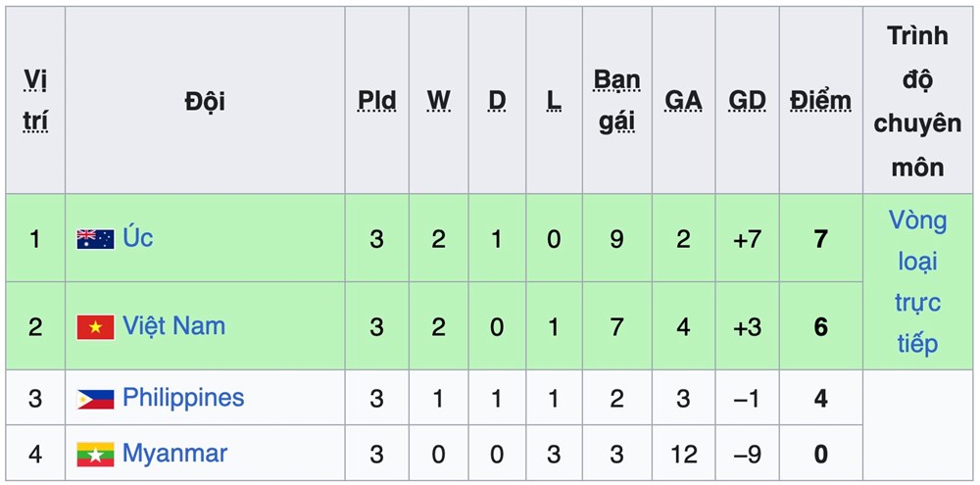The width and height of the screenshot is (980, 485).
Task: Click the D column header abbreviation
Action: click(x=497, y=100)
